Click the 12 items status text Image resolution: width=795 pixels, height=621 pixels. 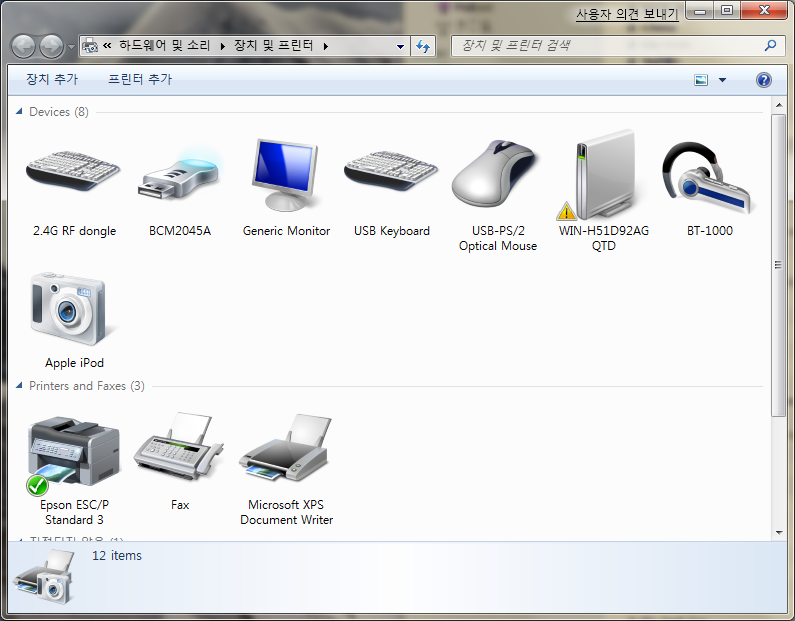point(117,556)
